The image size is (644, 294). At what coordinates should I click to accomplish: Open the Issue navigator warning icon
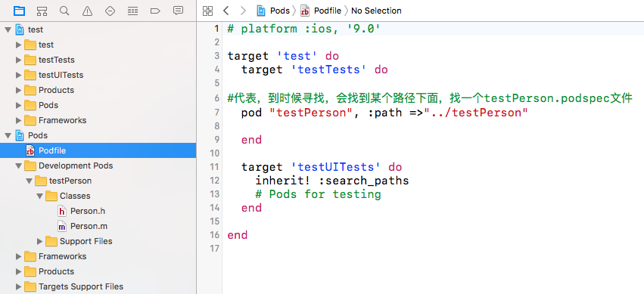click(87, 11)
